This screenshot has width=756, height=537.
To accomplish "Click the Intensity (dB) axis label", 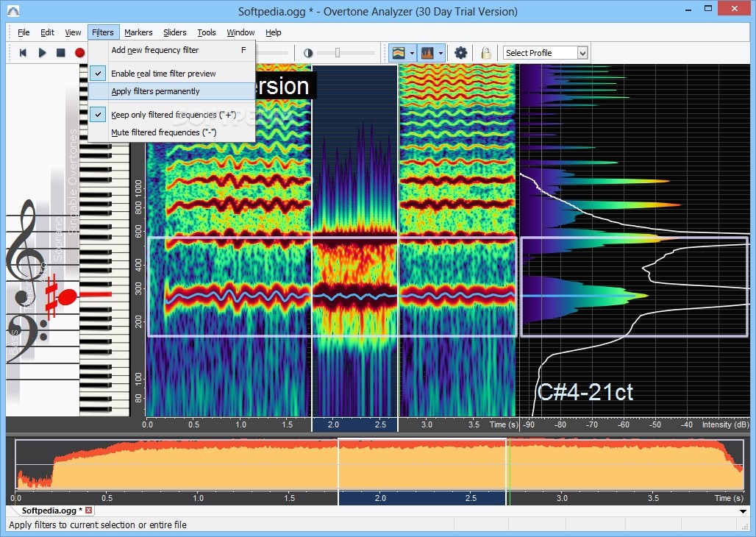I will pyautogui.click(x=725, y=424).
